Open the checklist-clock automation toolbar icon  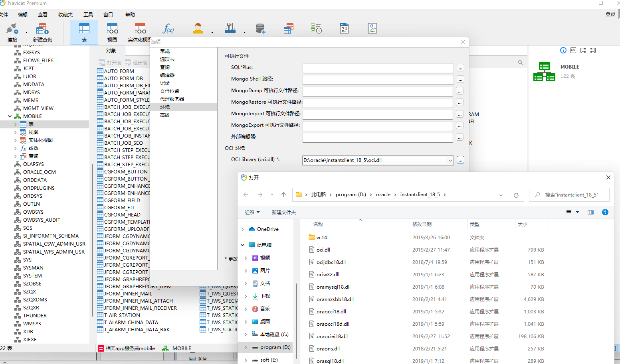point(316,29)
